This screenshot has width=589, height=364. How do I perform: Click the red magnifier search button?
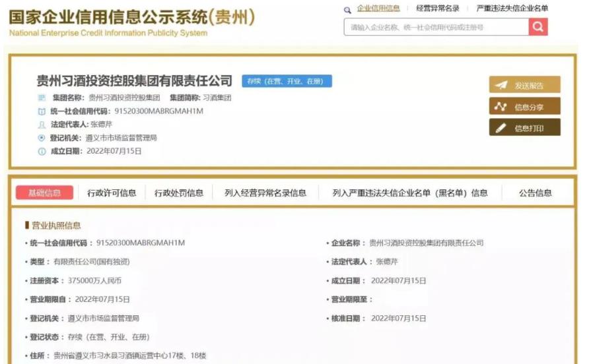pyautogui.click(x=538, y=27)
